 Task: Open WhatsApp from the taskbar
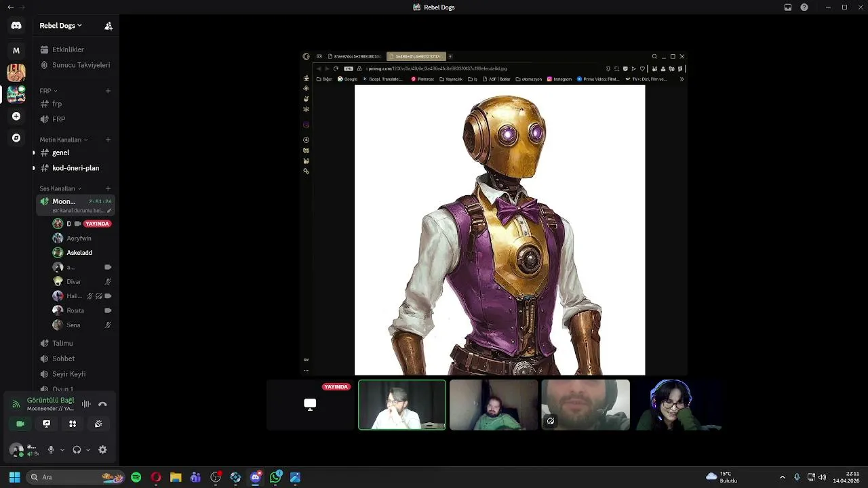(x=275, y=477)
